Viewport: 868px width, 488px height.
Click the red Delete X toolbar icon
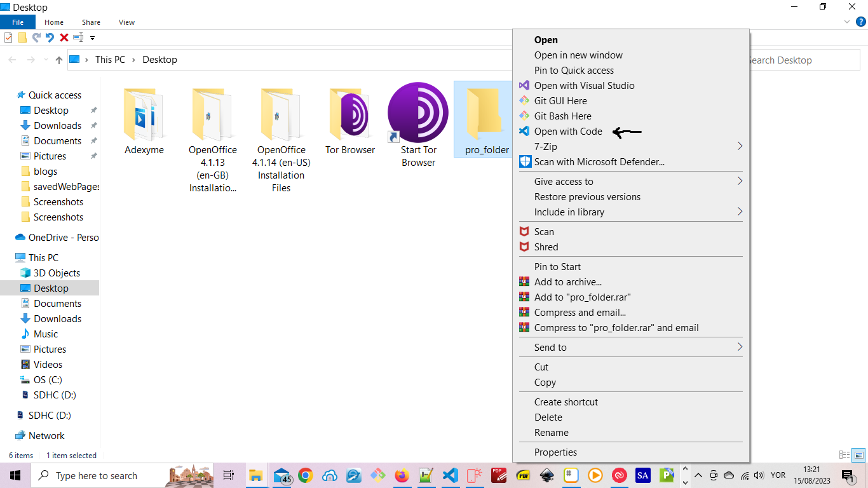64,37
